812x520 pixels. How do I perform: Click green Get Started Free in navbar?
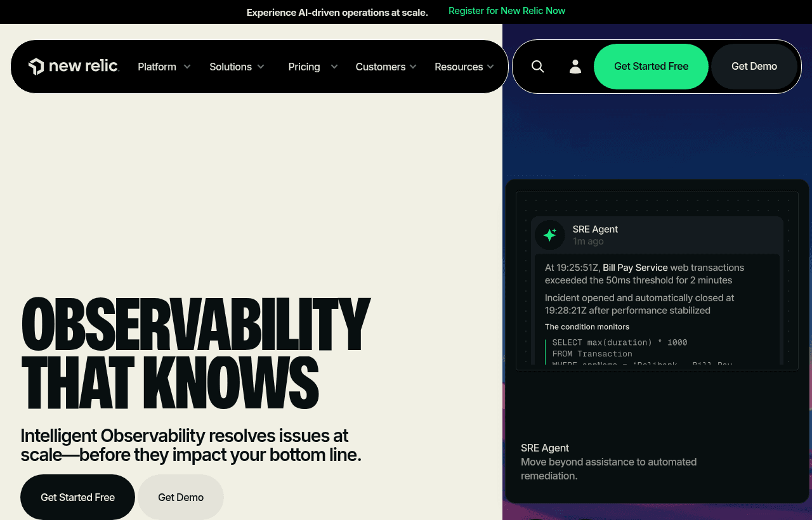tap(651, 67)
